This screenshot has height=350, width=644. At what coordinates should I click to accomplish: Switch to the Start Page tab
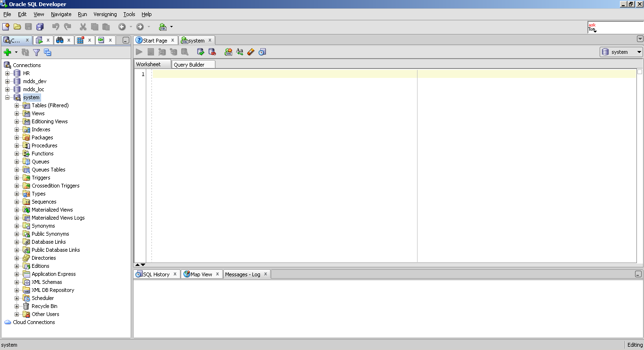pos(155,41)
